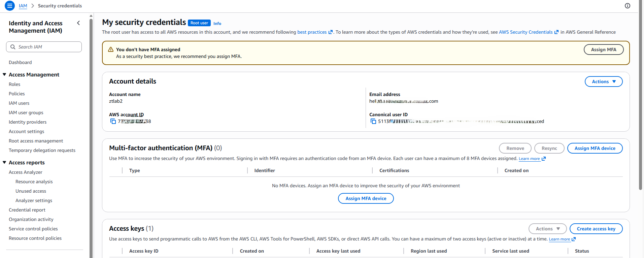
Task: Click the Root user badge
Action: tap(199, 23)
